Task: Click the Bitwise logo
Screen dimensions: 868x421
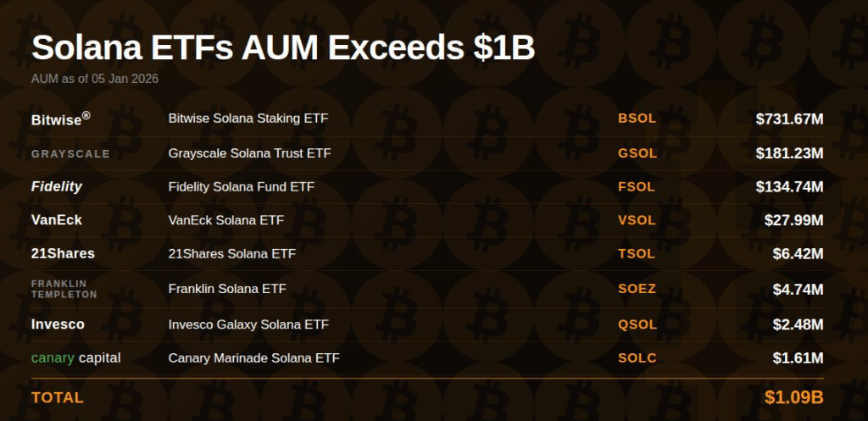Action: (x=60, y=119)
